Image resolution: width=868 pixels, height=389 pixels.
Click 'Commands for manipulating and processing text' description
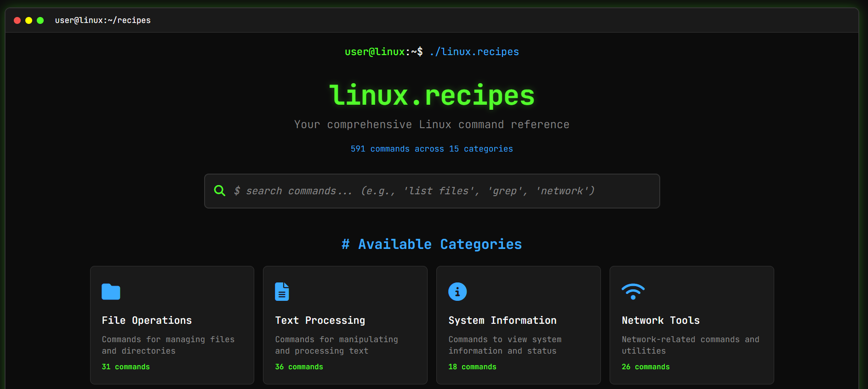click(x=337, y=345)
